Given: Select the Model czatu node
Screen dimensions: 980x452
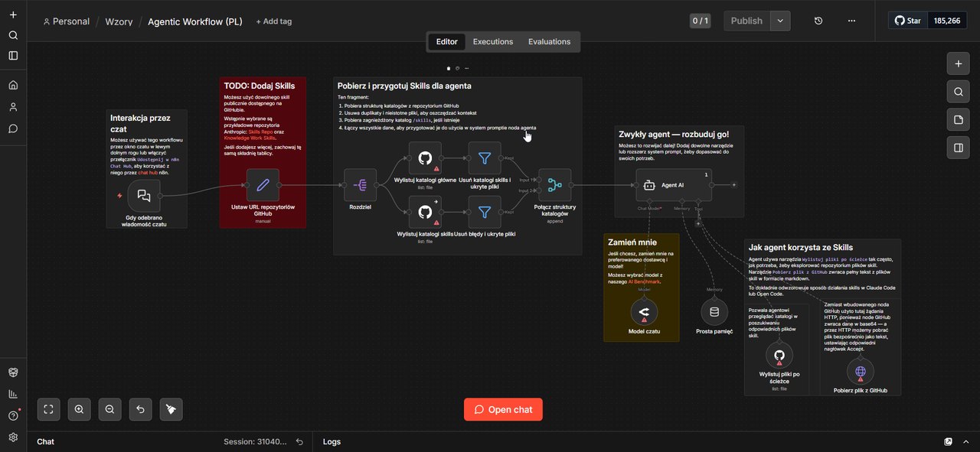Looking at the screenshot, I should point(644,311).
